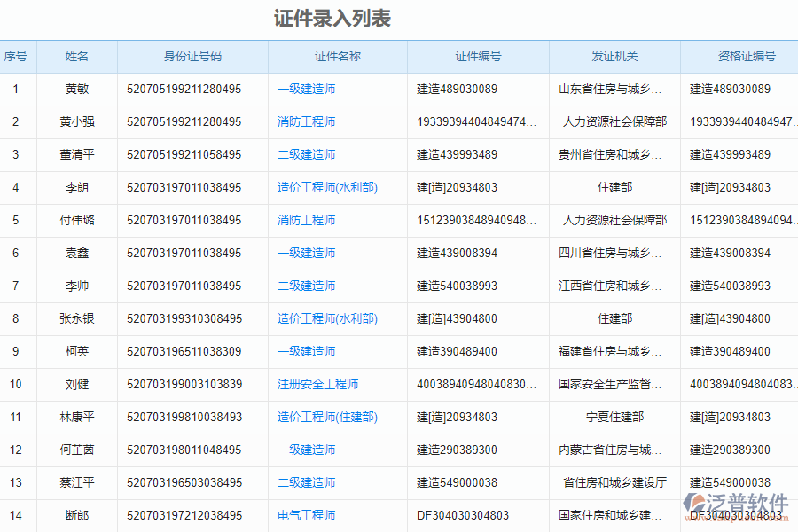Click the 资格证编号 column header
The height and width of the screenshot is (532, 798).
coord(745,56)
